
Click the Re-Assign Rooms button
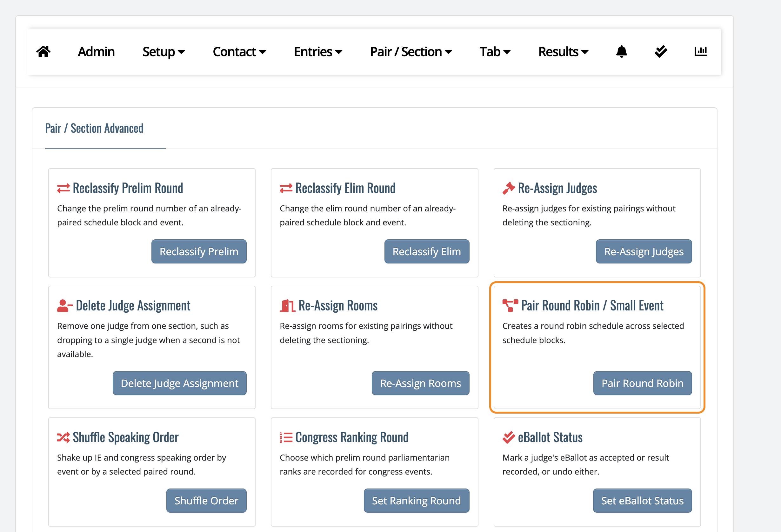(420, 383)
